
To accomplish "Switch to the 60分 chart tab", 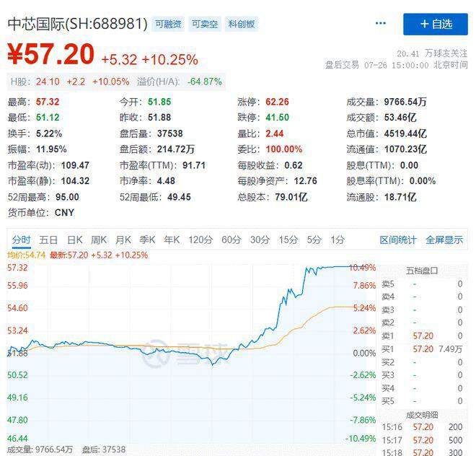I will [231, 240].
